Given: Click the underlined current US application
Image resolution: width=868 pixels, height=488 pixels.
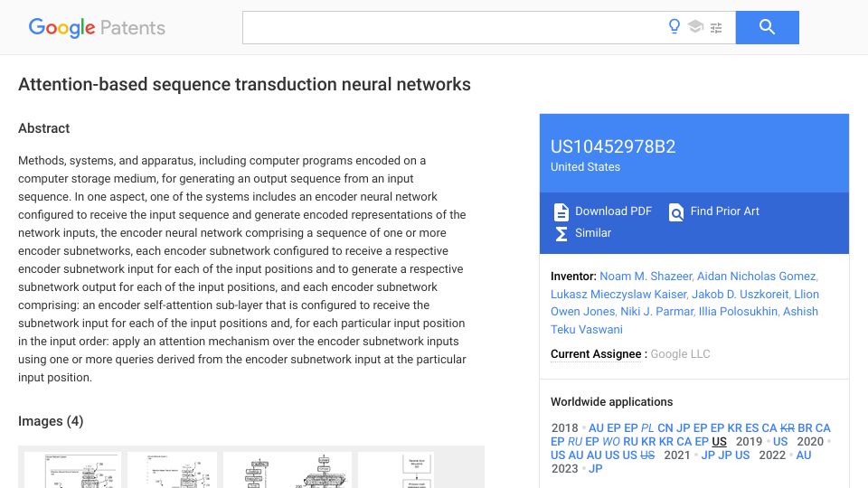Looking at the screenshot, I should point(719,442).
